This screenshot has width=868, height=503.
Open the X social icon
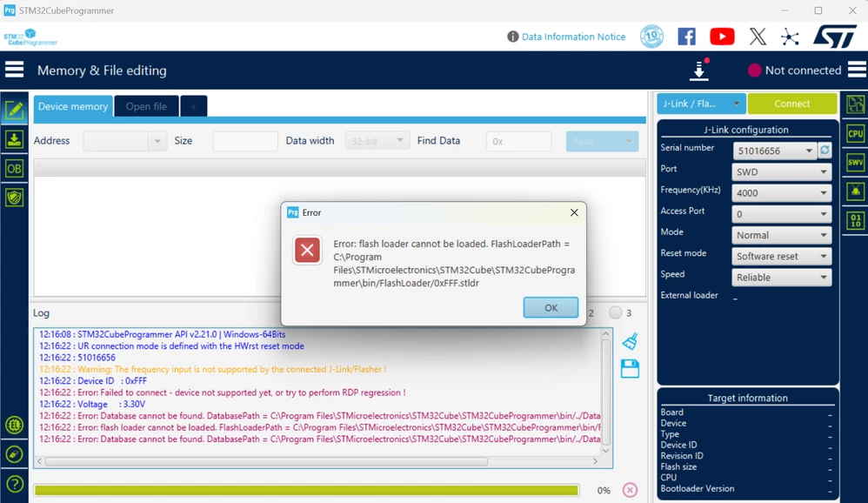758,37
